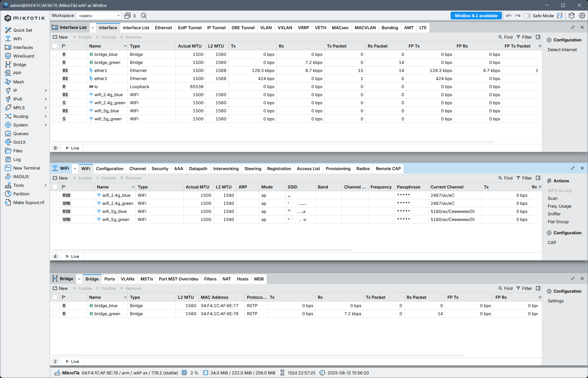Expand the MPLS submenu in sidebar
The image size is (588, 378).
(46, 108)
